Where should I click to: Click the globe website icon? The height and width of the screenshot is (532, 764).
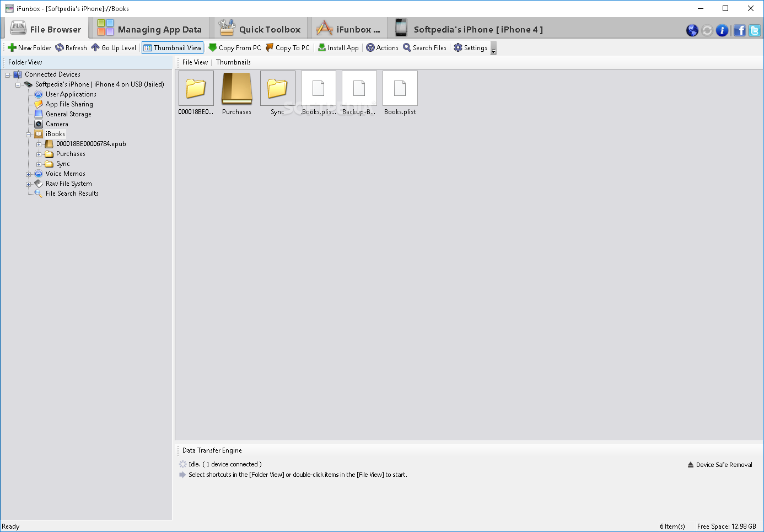(x=692, y=30)
